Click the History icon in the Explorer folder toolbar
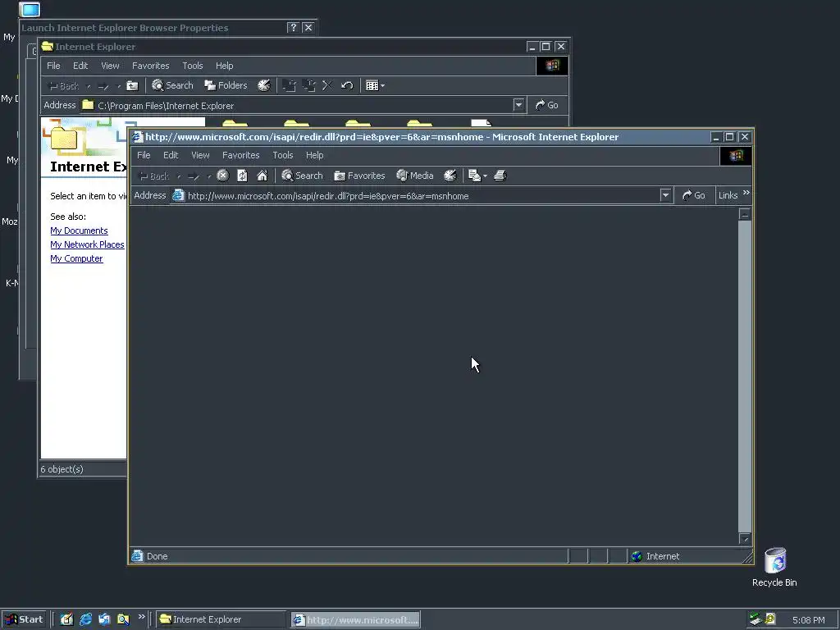This screenshot has height=630, width=840. (264, 85)
